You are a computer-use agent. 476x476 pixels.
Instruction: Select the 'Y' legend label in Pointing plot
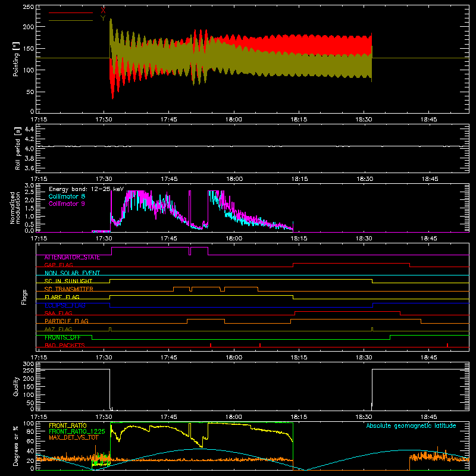(x=103, y=18)
